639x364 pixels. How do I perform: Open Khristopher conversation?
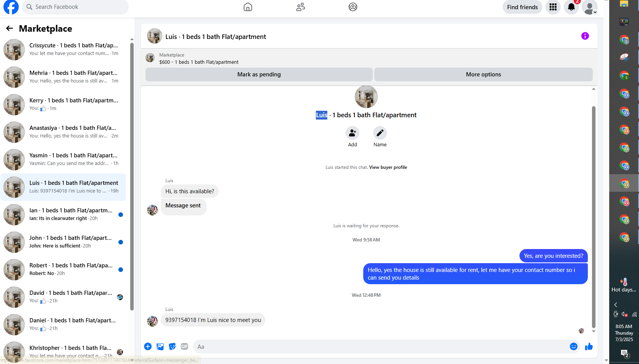63,351
